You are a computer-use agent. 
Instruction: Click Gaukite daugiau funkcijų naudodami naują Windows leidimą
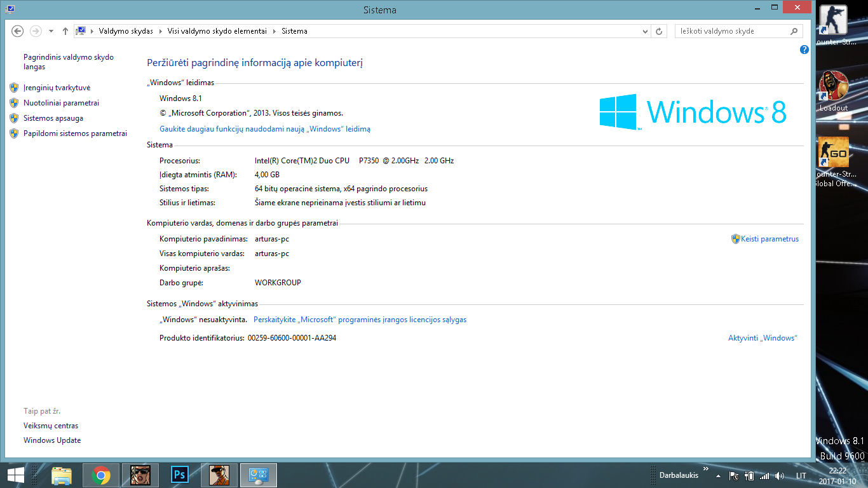265,129
